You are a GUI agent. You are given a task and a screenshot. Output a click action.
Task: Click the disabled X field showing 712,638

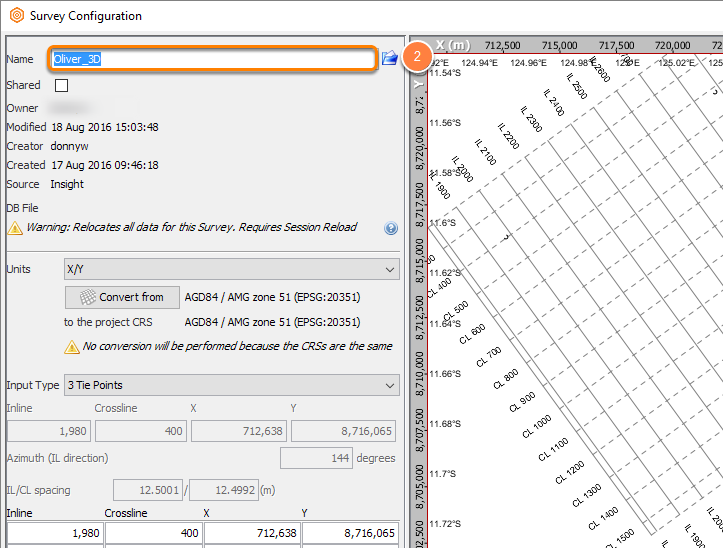239,431
